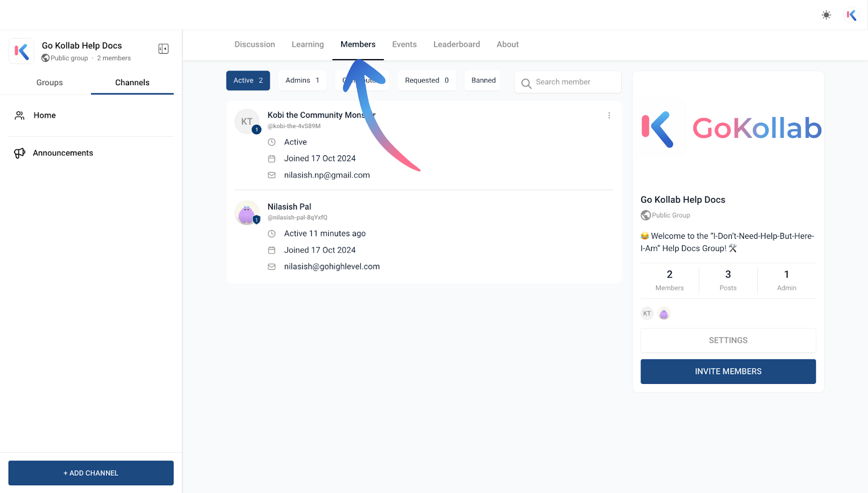Screen dimensions: 868x493
Task: Filter members by Admins
Action: point(303,80)
